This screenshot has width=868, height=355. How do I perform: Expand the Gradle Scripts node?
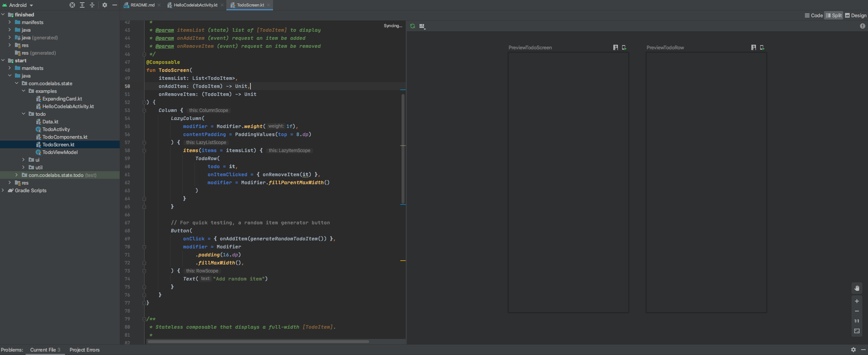[x=3, y=190]
